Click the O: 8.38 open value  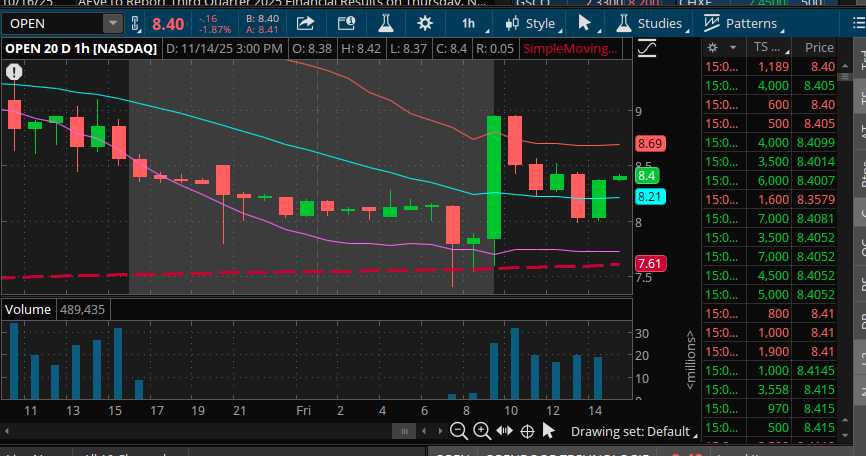click(x=312, y=49)
